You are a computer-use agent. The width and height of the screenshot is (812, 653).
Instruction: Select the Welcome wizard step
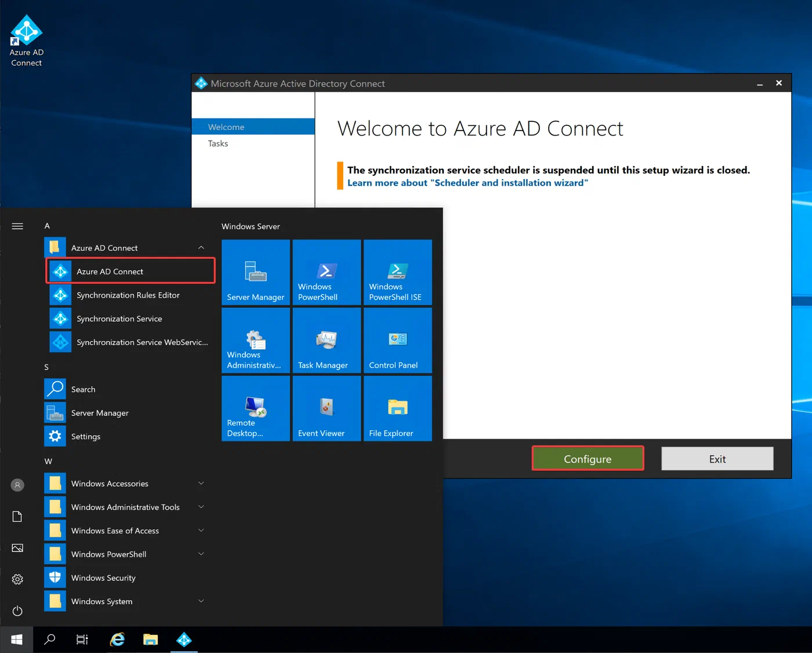pos(253,126)
